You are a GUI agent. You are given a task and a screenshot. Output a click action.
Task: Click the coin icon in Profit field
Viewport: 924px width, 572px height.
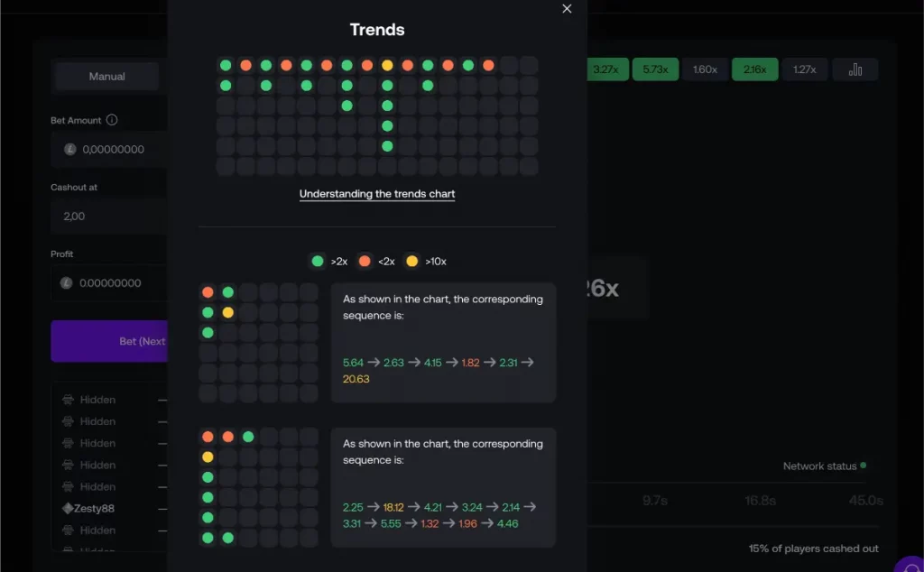tap(67, 282)
